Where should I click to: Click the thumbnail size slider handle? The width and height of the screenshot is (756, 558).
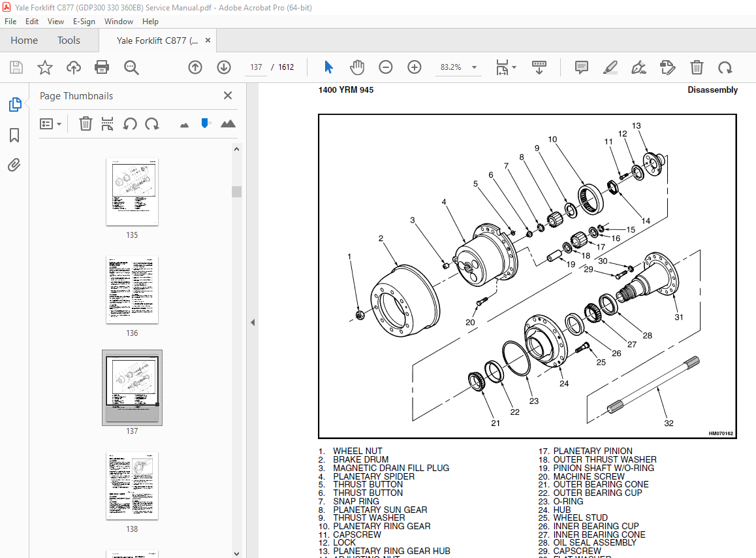pos(205,123)
